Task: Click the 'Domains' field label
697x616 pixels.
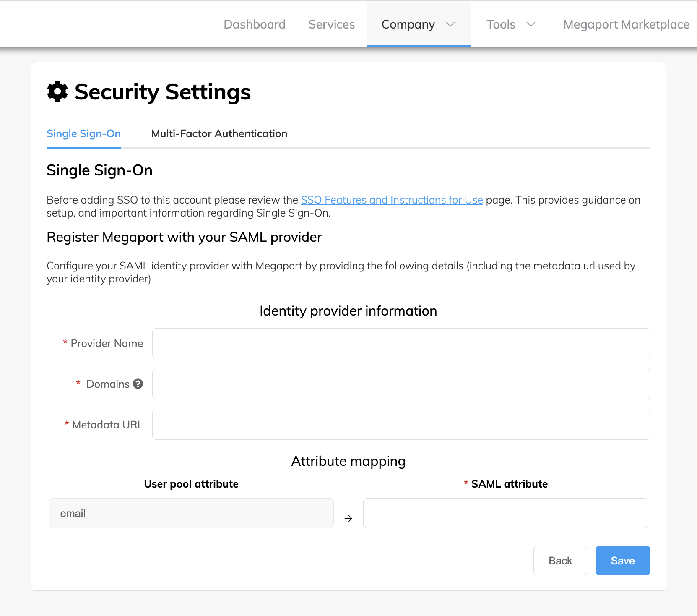Action: (108, 384)
